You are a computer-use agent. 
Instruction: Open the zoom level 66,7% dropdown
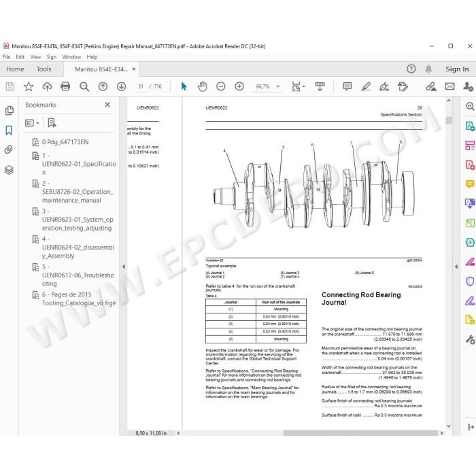tap(277, 86)
